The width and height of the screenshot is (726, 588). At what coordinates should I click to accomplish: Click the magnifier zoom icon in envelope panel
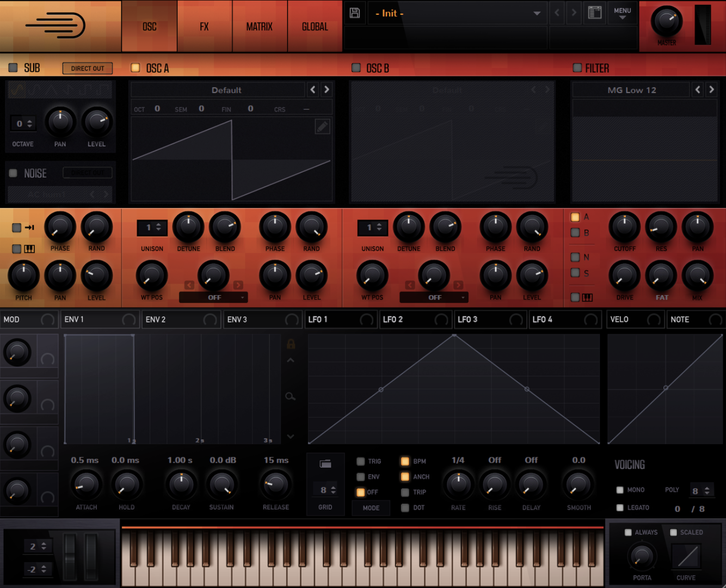291,396
